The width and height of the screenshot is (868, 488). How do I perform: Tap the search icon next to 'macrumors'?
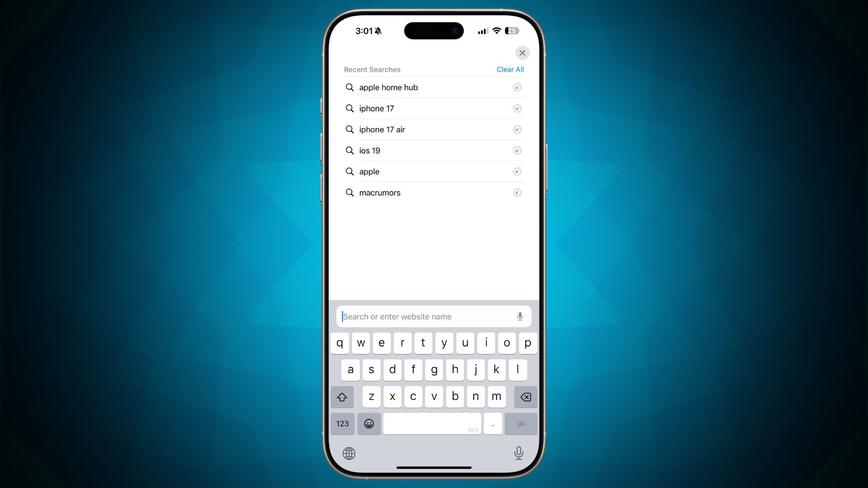[x=349, y=193]
